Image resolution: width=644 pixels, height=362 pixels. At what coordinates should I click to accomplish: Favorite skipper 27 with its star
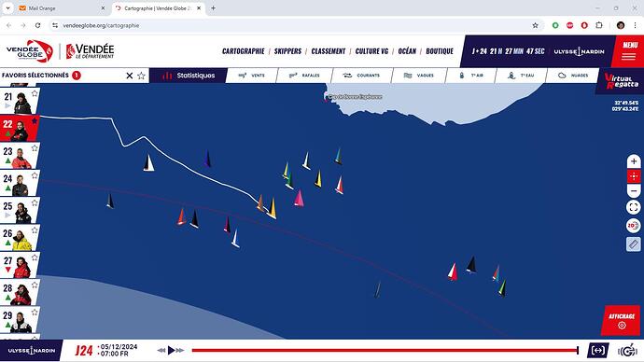[35, 258]
